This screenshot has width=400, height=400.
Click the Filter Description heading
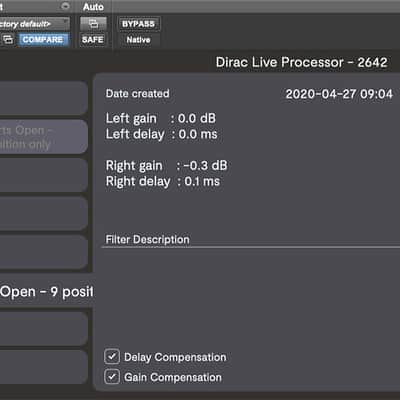147,239
